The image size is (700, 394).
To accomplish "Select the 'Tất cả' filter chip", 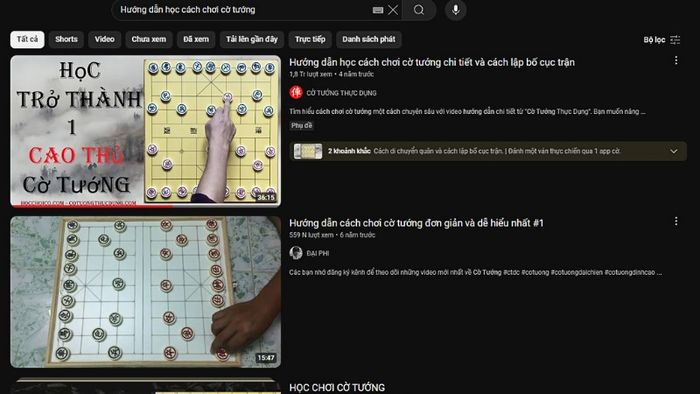I will (27, 39).
